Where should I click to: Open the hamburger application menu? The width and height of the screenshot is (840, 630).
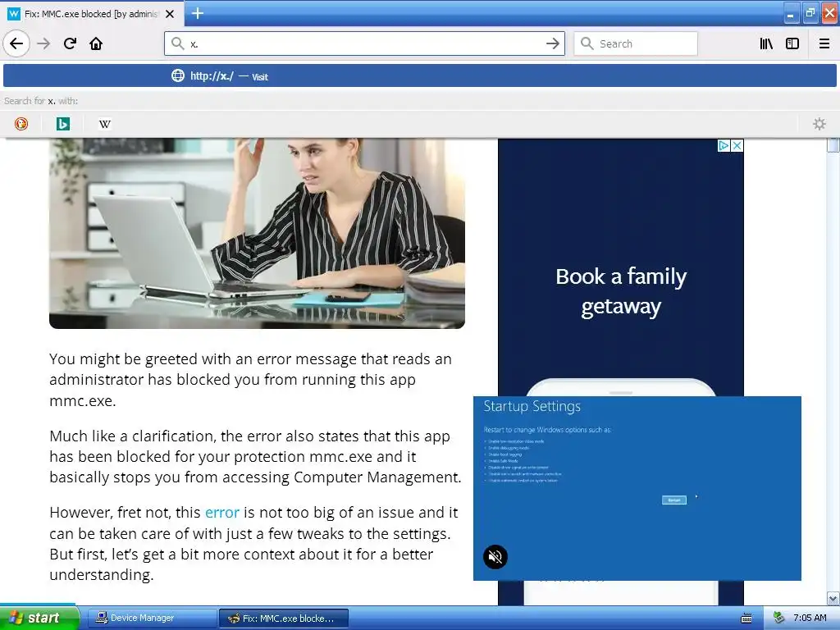(x=824, y=43)
